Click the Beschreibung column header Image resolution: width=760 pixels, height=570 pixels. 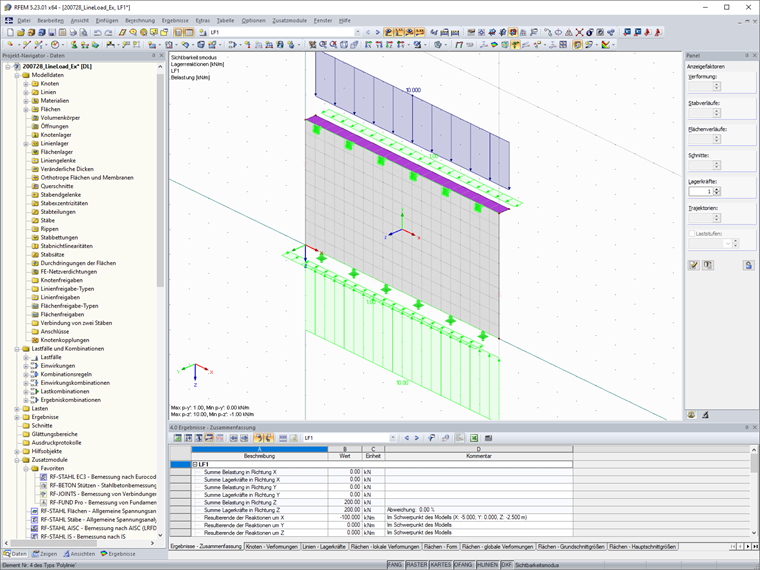[x=259, y=456]
